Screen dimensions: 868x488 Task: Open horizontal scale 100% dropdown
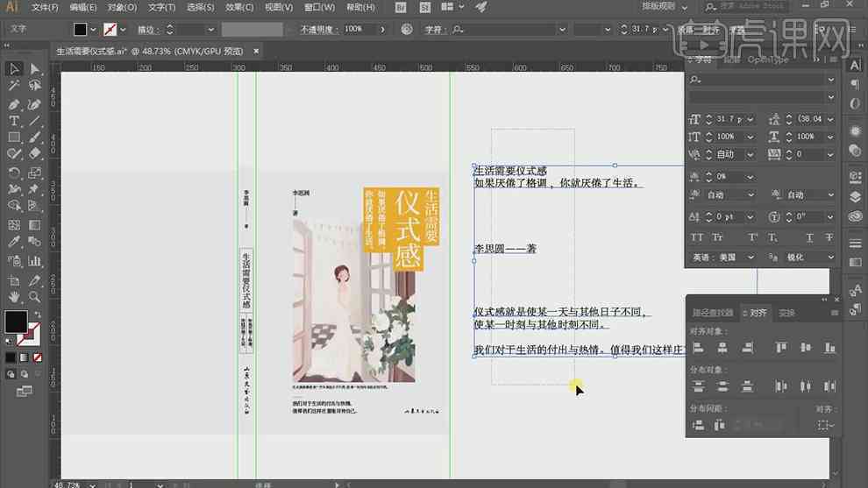click(x=830, y=137)
